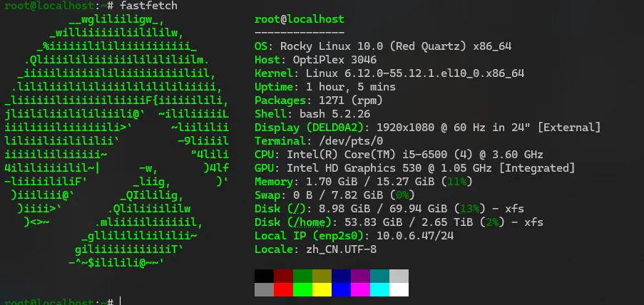
Task: Click the 'Local IP (enp2s0): 10.0.6.47/24' line
Action: pyautogui.click(x=354, y=236)
